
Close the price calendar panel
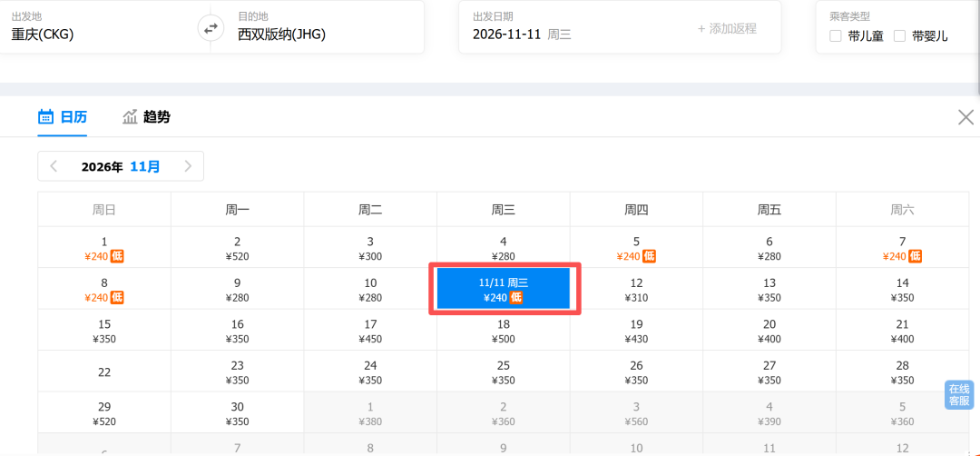click(x=965, y=117)
